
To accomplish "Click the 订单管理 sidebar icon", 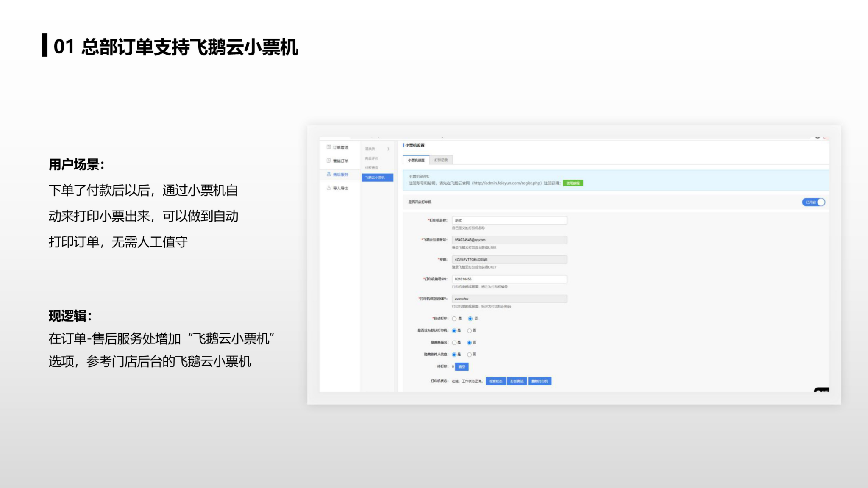I will tap(328, 147).
